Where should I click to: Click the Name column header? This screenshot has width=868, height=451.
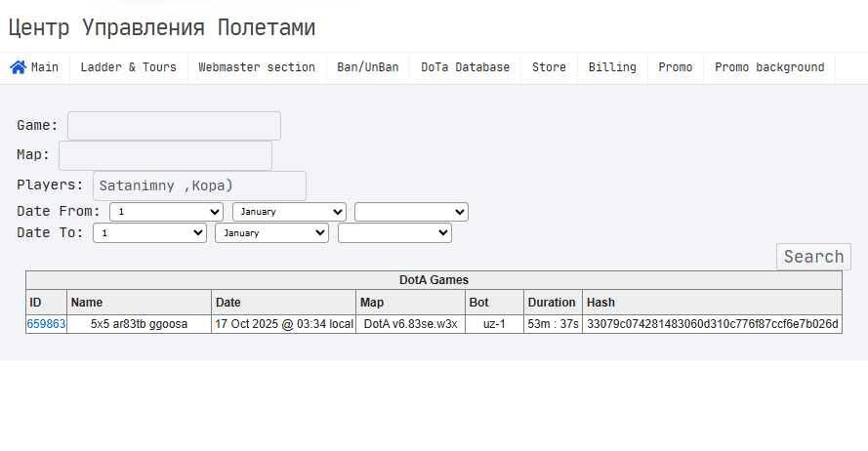pos(139,303)
